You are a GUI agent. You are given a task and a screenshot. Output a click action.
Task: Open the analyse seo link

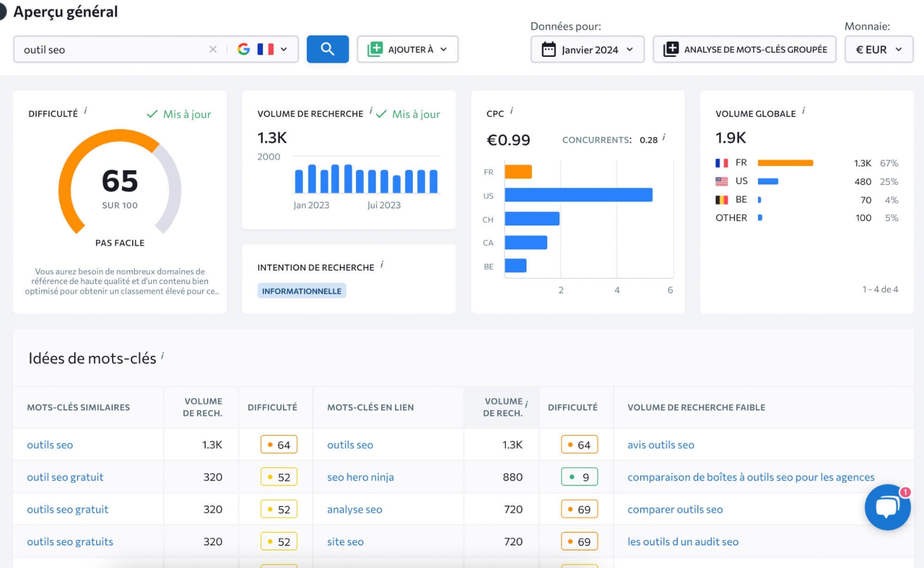[x=355, y=509]
